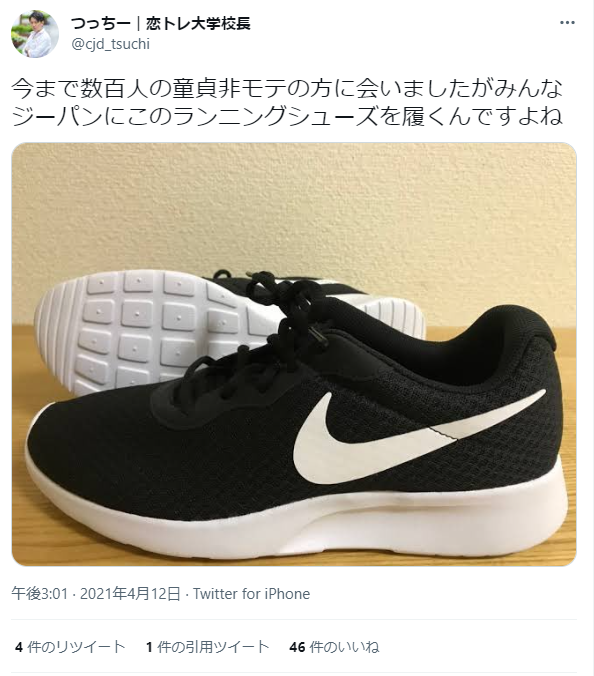Open the attached Nike shoe photo
This screenshot has width=594, height=676.
click(x=294, y=354)
